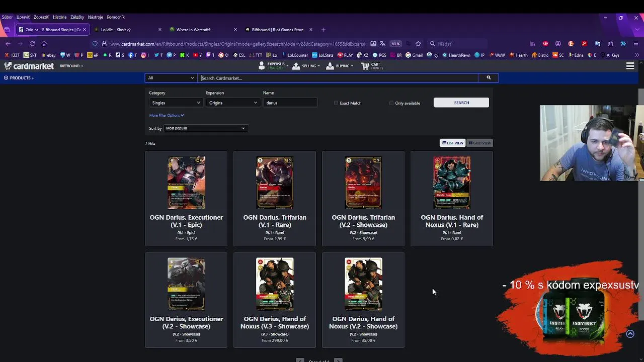Open the Súbor menu

(x=7, y=17)
